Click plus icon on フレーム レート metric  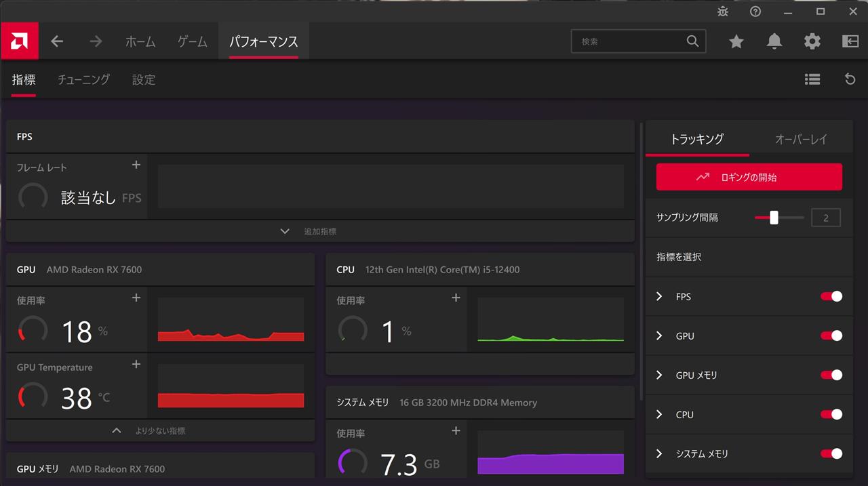pos(136,165)
